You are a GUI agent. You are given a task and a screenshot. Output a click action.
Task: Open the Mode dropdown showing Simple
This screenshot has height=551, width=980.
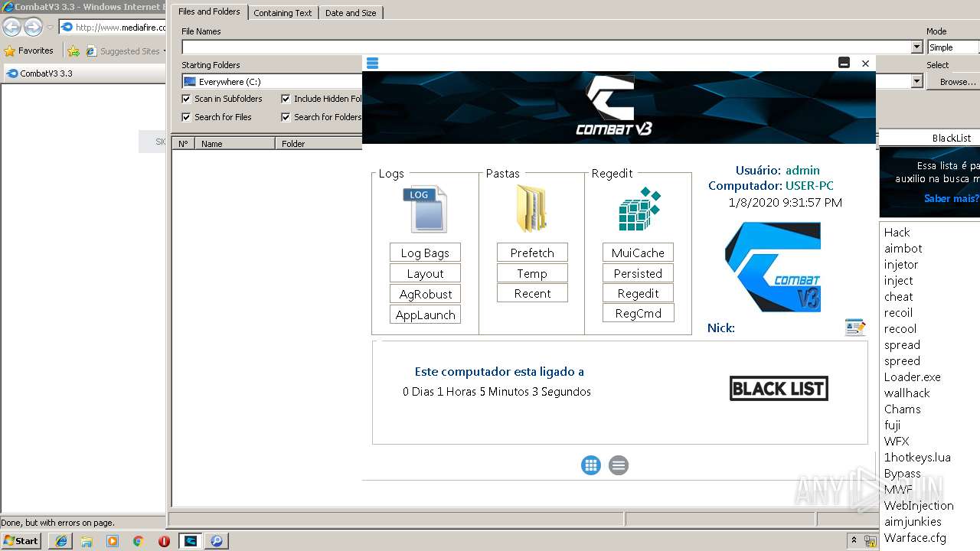coord(952,47)
